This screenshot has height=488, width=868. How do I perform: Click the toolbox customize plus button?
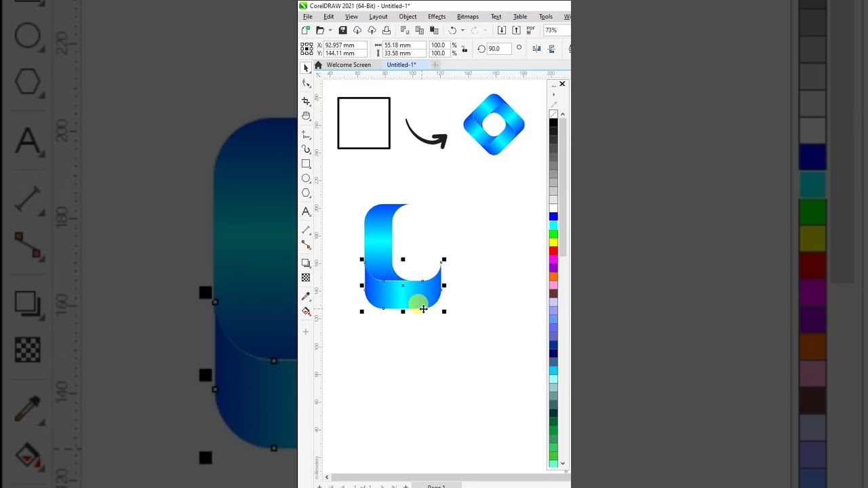tap(306, 332)
